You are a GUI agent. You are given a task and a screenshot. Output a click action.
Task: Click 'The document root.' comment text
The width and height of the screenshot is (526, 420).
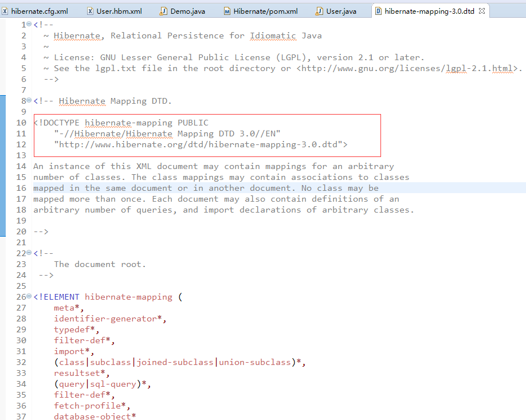100,264
